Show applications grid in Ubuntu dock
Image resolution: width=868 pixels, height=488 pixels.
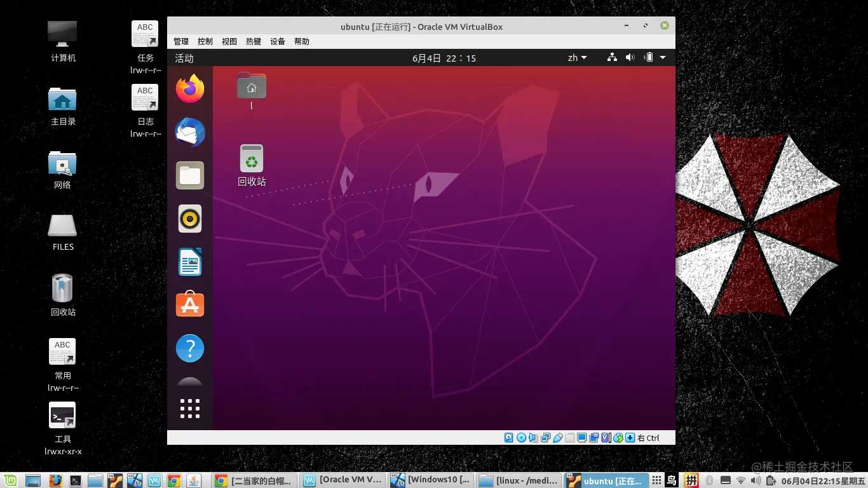pos(190,409)
